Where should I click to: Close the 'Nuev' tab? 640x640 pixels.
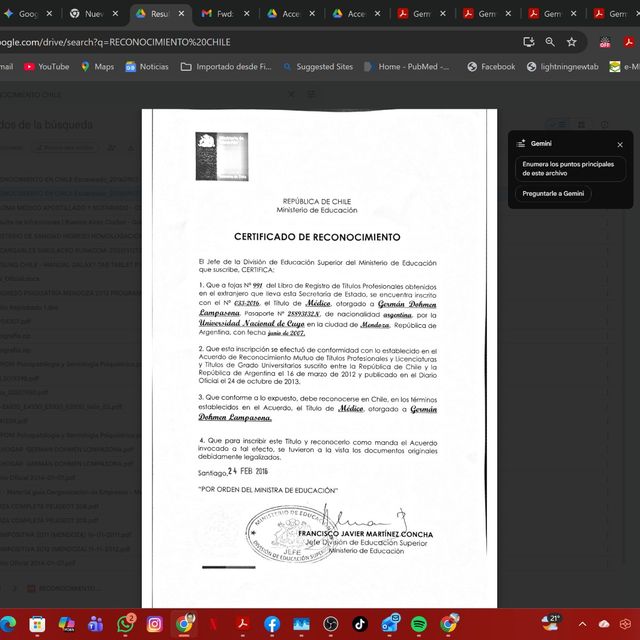pyautogui.click(x=116, y=13)
